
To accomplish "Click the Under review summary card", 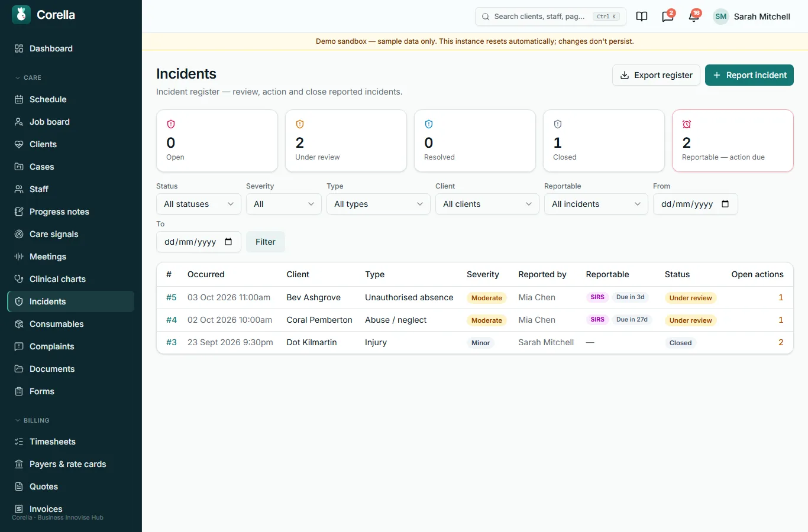I will tap(346, 141).
